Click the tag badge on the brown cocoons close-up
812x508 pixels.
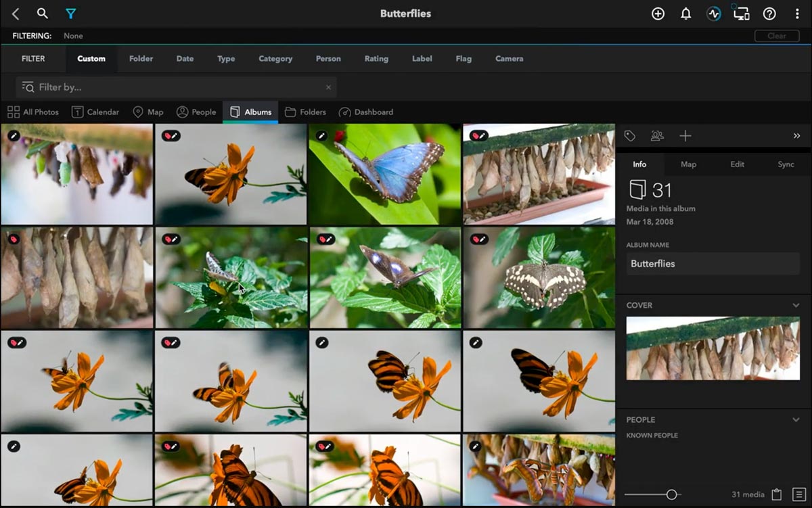[14, 239]
